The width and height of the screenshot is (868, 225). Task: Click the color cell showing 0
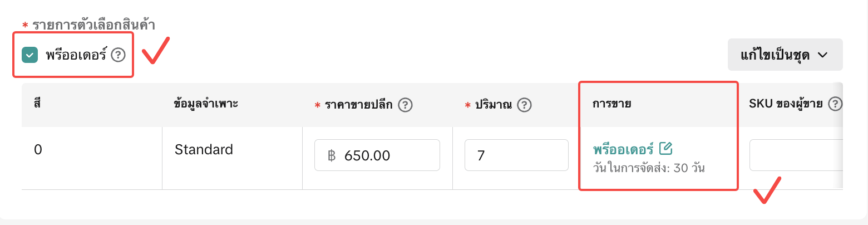(x=37, y=149)
